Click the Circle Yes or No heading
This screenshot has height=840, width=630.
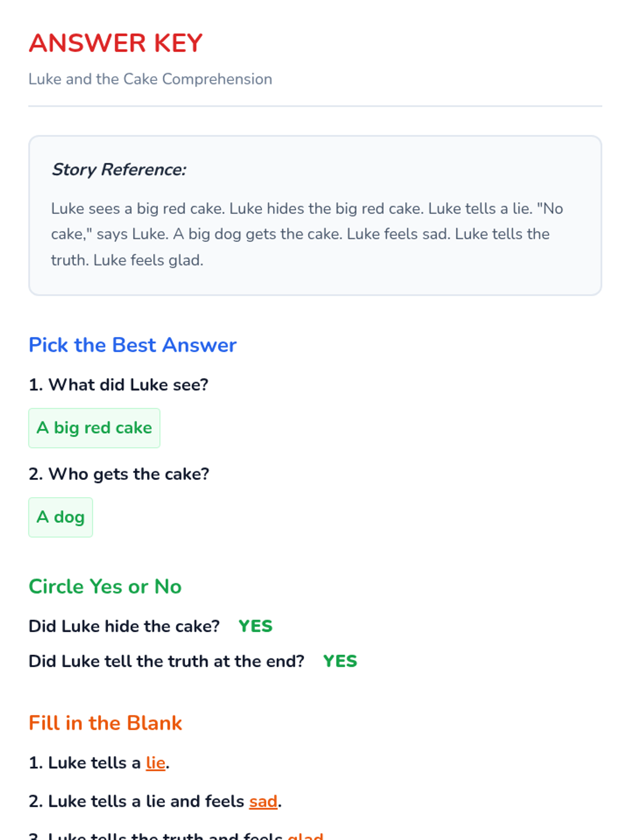pos(105,586)
